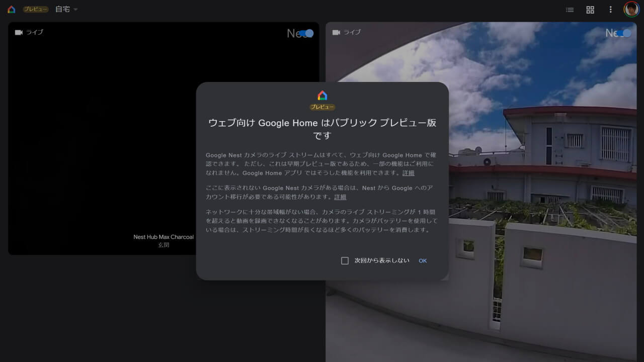Image resolution: width=644 pixels, height=362 pixels.
Task: Open the three-dot overflow menu
Action: 610,9
